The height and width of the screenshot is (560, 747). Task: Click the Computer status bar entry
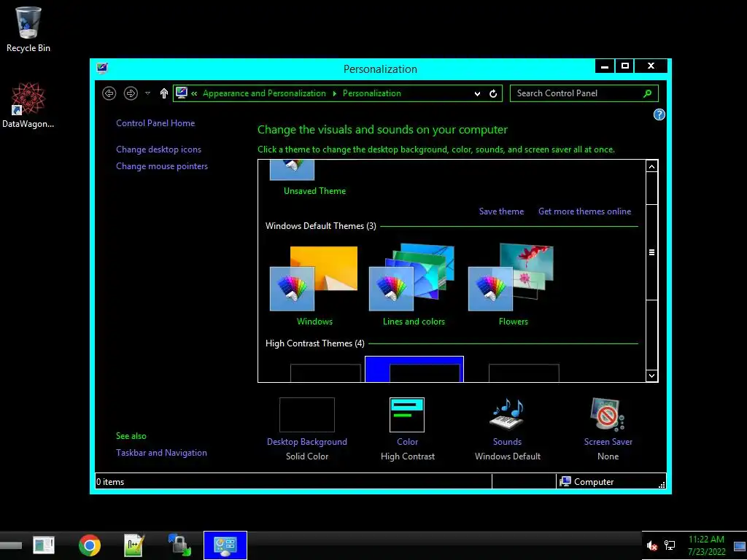pyautogui.click(x=587, y=481)
